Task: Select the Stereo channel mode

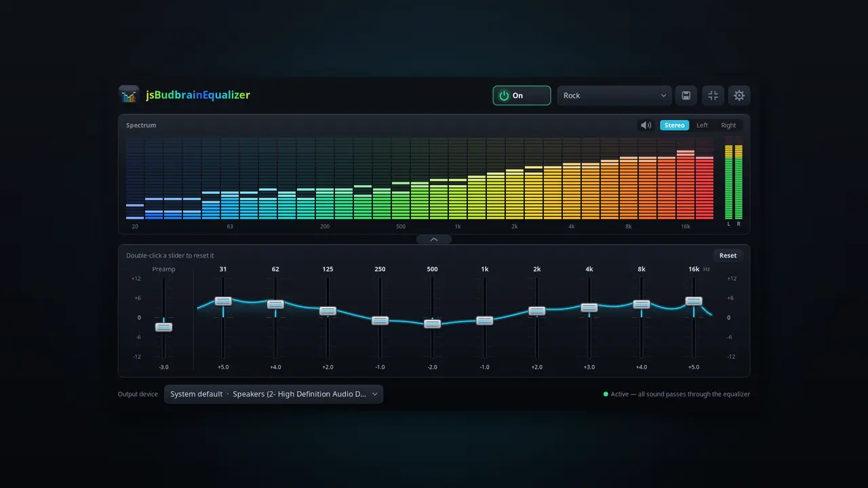Action: pos(675,125)
